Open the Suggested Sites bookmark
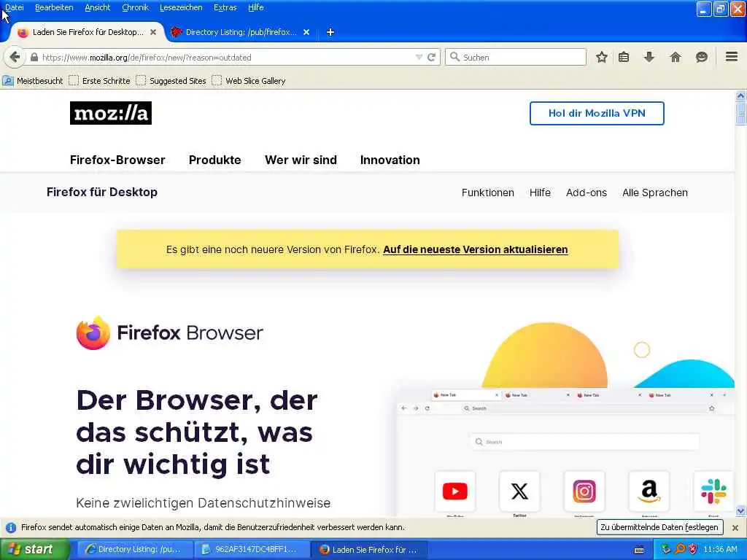Screen dimensions: 747x560 tap(171, 81)
